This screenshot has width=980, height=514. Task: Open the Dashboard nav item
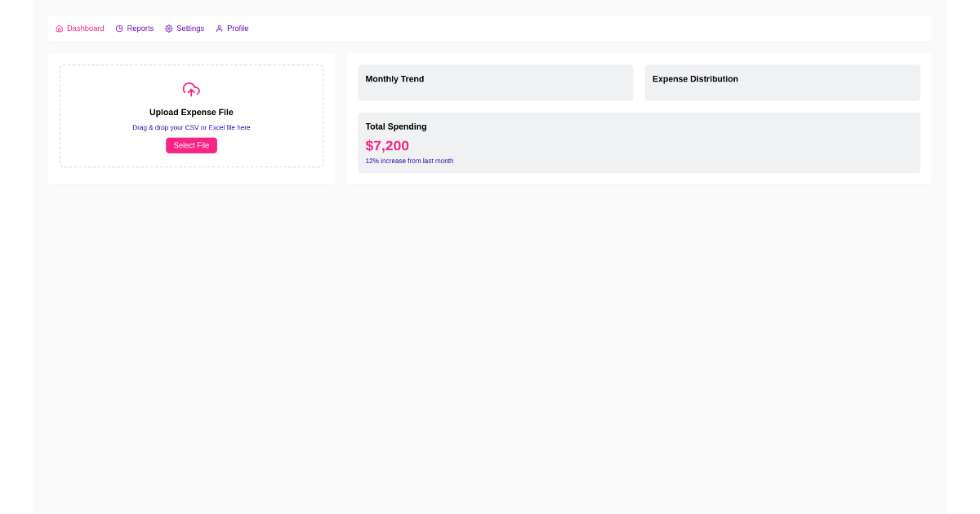pos(85,29)
